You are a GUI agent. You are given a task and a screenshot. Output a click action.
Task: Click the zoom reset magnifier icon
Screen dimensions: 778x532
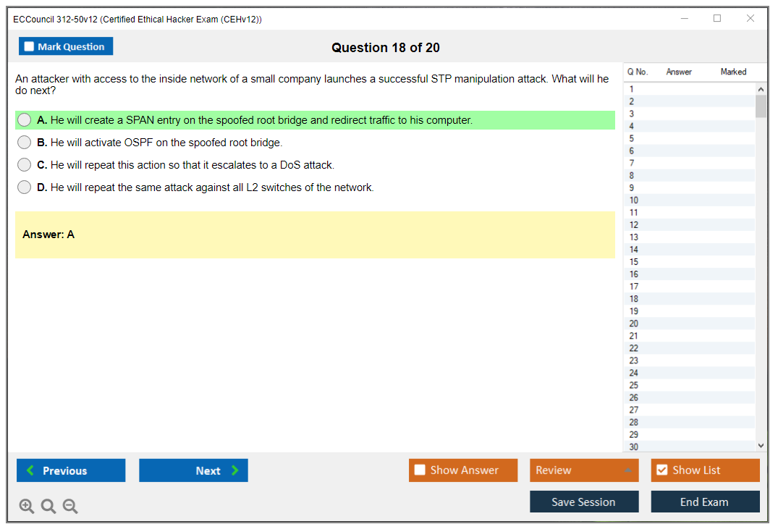tap(48, 507)
